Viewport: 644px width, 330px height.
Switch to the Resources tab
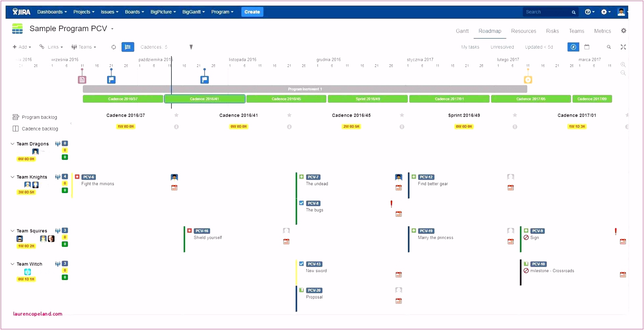pyautogui.click(x=524, y=31)
